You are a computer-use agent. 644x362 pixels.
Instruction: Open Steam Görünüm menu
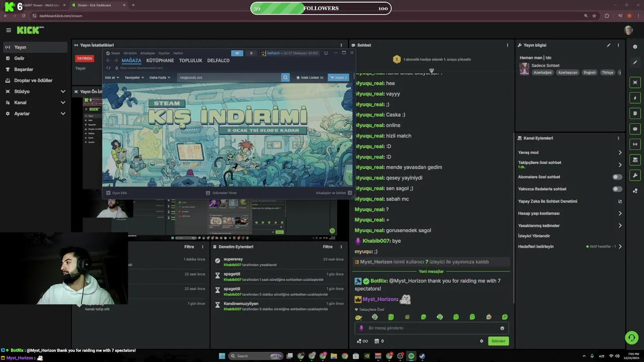[130, 53]
